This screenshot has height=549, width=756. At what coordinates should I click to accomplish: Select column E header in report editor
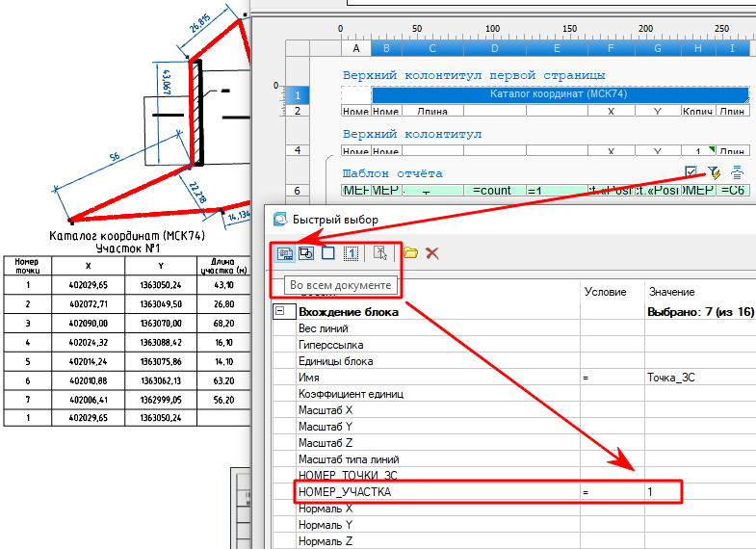[557, 48]
